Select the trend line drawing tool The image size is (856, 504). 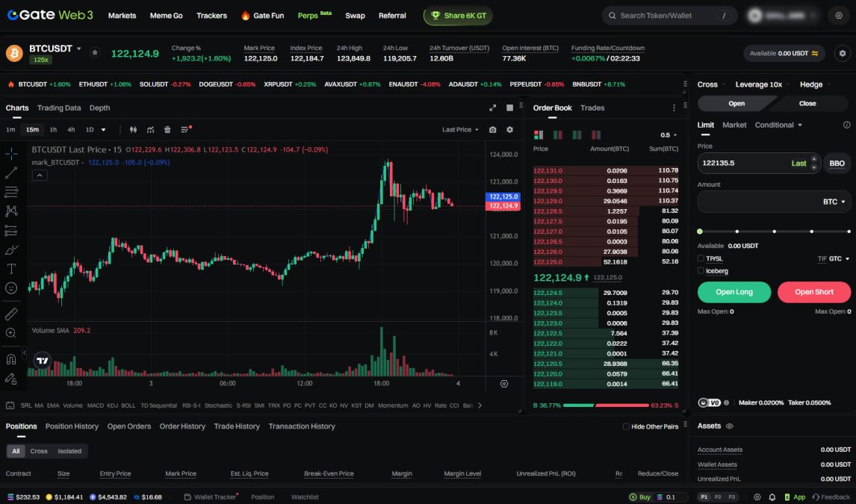pyautogui.click(x=11, y=173)
